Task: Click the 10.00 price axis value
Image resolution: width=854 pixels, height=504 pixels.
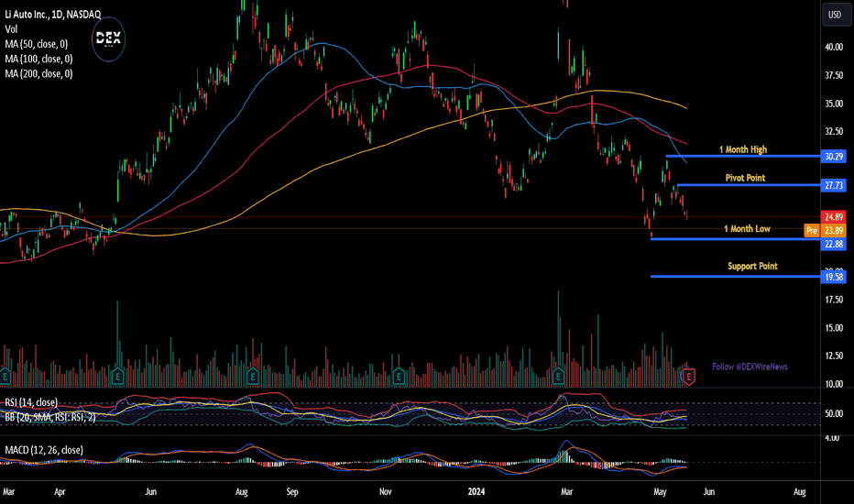Action: tap(834, 384)
